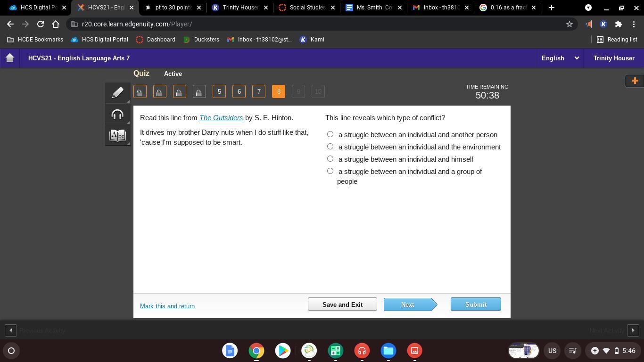Image resolution: width=644 pixels, height=362 pixels.
Task: Open the read-aloud headphones tool
Action: pyautogui.click(x=117, y=114)
